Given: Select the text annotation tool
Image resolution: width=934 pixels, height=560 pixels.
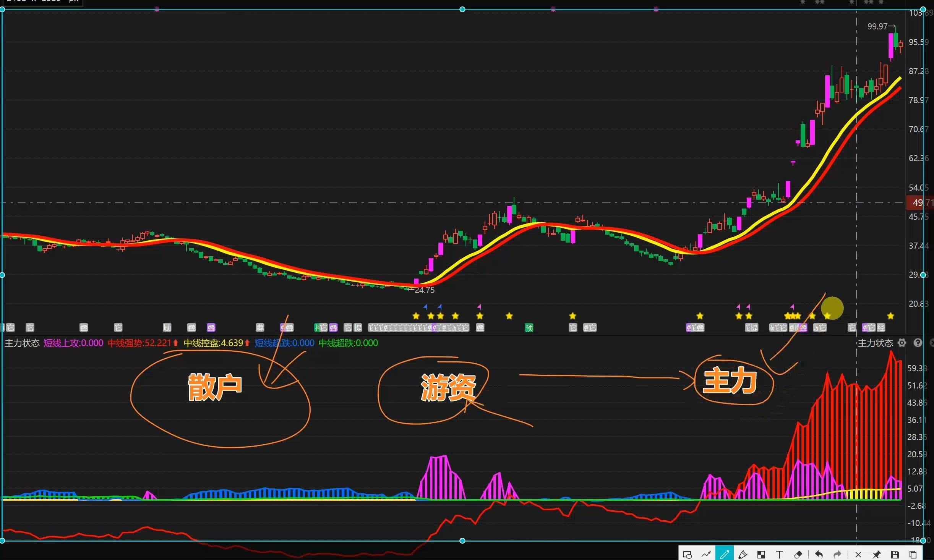Looking at the screenshot, I should coord(780,555).
